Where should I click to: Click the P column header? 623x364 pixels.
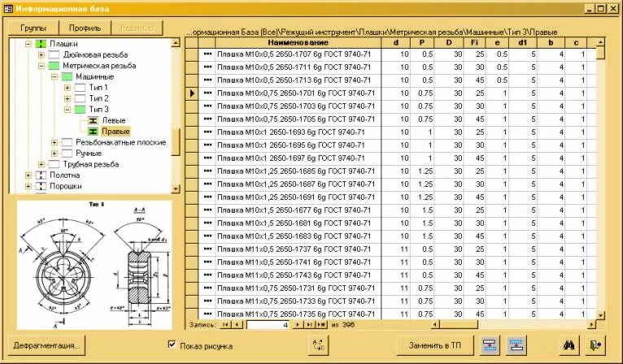422,42
